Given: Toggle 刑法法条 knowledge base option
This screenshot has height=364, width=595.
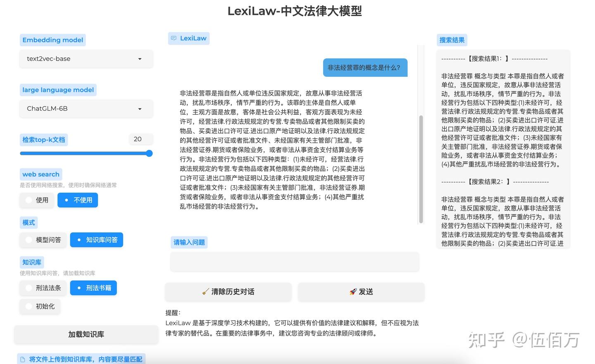Looking at the screenshot, I should click(43, 288).
